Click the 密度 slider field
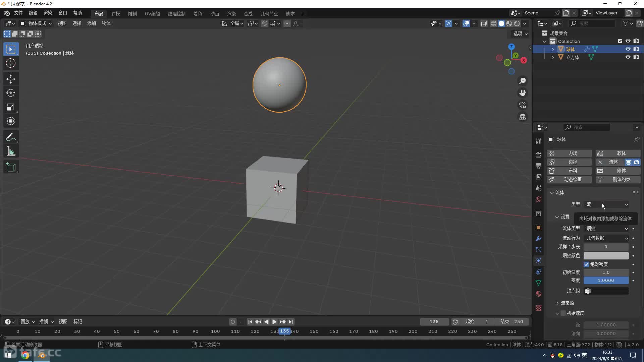Screen dimensions: 644x362 pos(606,281)
